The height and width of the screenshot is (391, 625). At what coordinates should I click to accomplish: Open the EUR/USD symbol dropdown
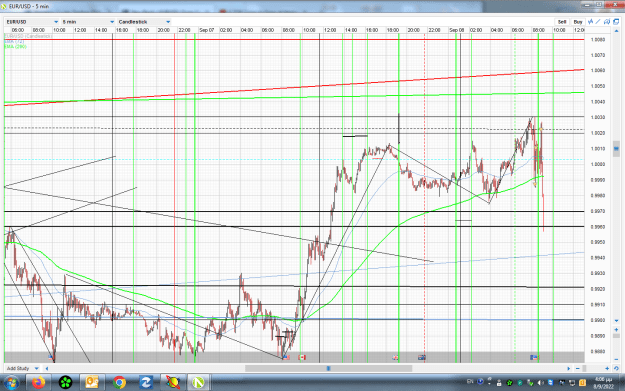32,22
